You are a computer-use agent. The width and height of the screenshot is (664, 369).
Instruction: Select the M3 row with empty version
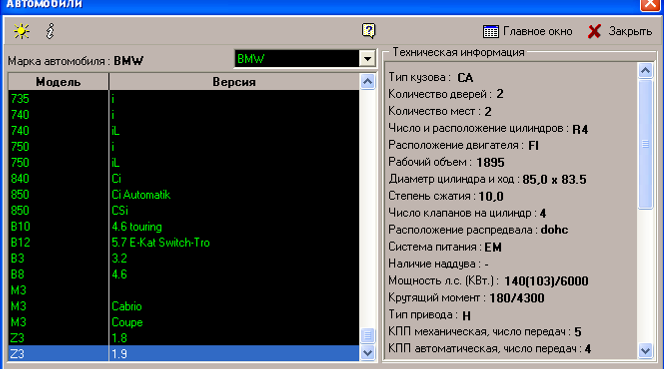(183, 290)
